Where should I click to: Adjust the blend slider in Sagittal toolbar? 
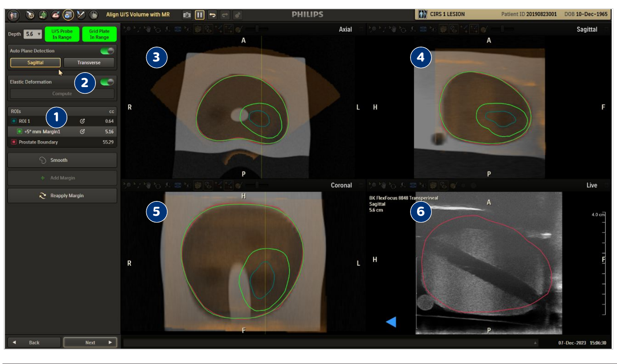[x=503, y=29]
